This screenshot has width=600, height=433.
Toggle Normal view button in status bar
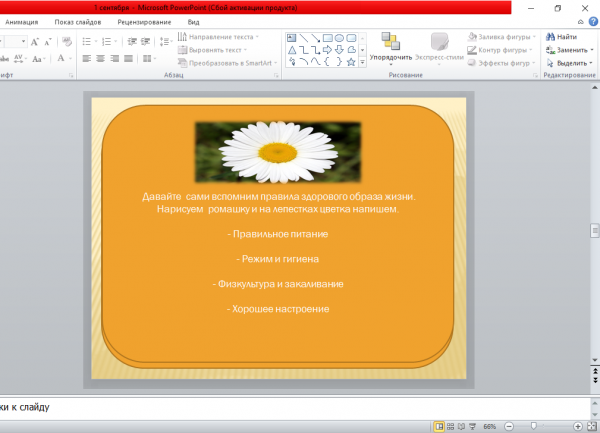(440, 425)
